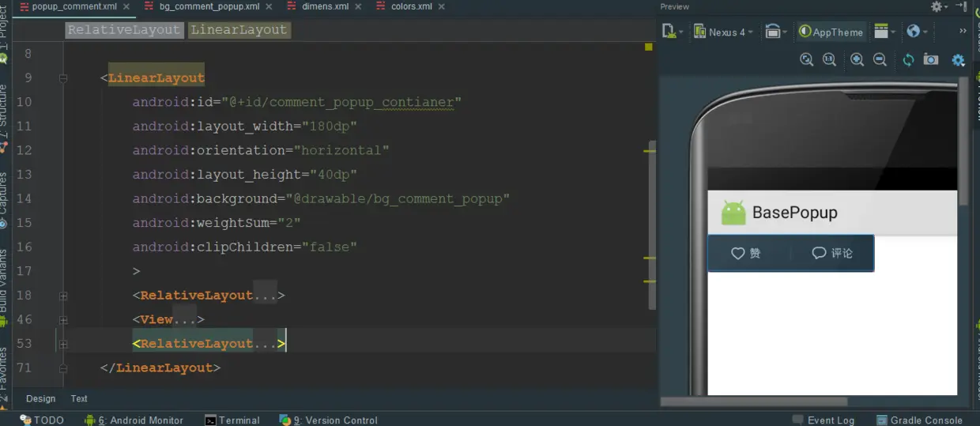Show more preview toolbar options chevron

tap(963, 32)
